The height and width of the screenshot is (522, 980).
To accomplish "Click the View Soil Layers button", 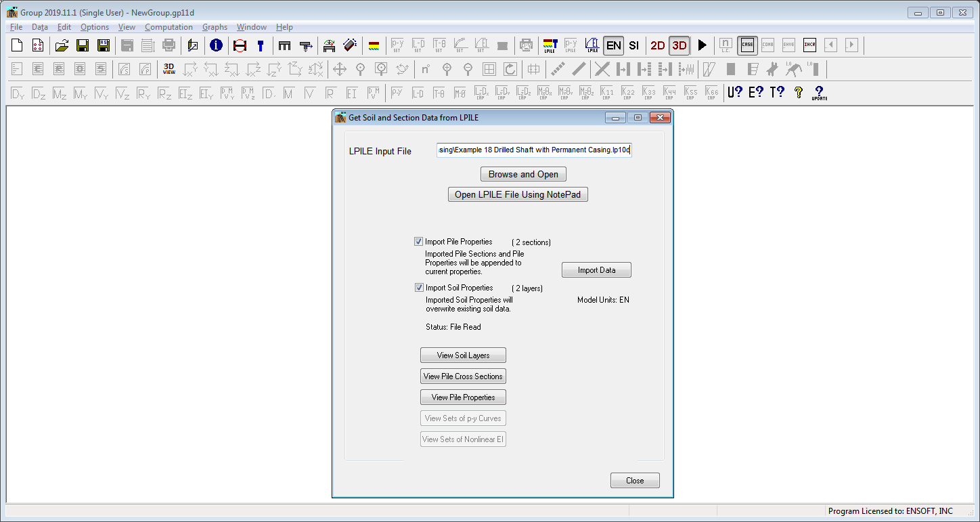I will click(x=463, y=355).
